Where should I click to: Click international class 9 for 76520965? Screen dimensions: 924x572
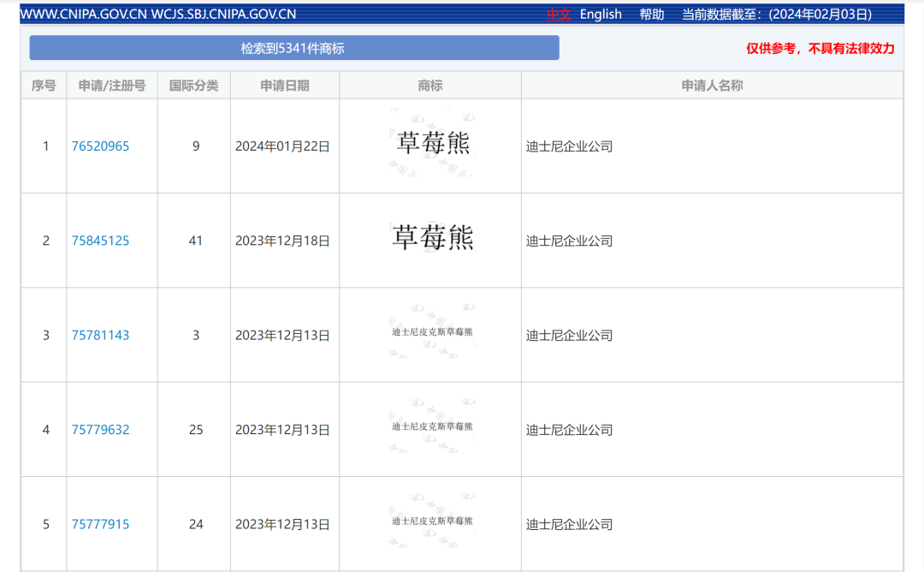pos(196,146)
